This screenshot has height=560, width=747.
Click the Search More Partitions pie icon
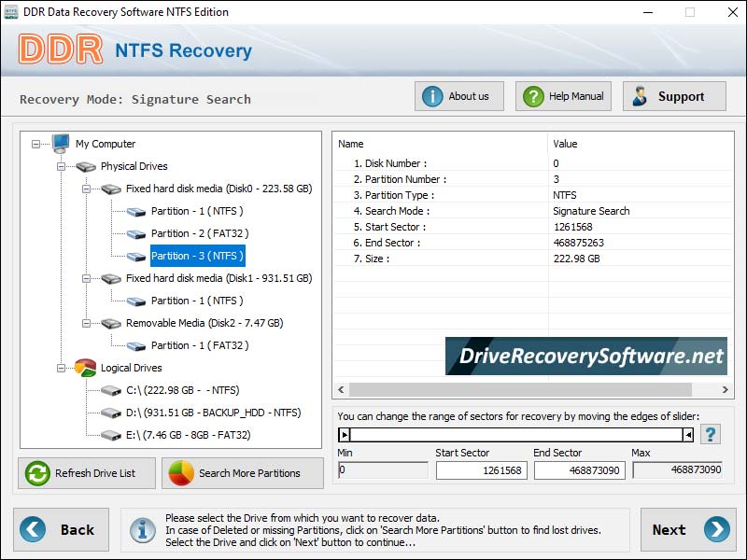point(181,473)
